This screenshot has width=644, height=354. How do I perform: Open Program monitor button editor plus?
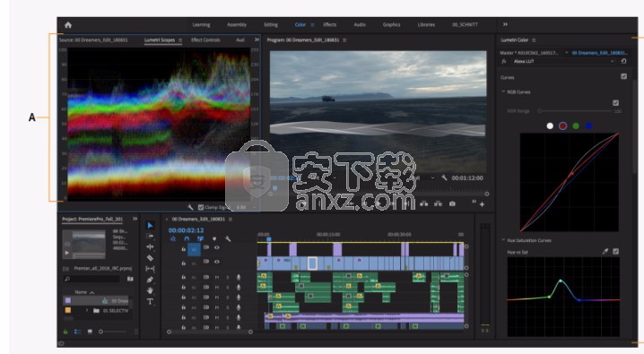pos(482,204)
